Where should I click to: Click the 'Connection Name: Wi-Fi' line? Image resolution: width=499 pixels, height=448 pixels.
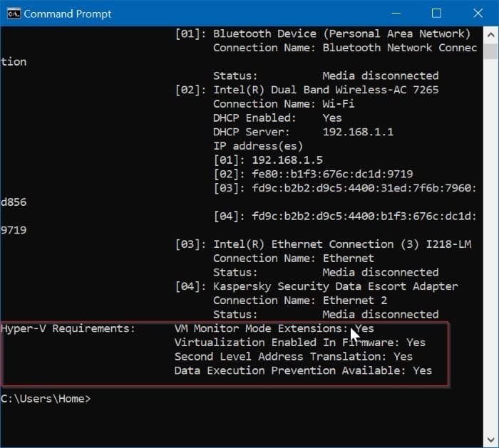tap(284, 104)
